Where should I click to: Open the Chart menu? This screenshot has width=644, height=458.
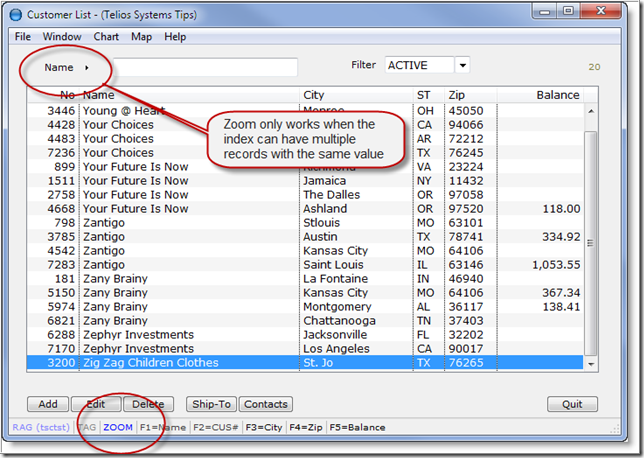[x=106, y=37]
